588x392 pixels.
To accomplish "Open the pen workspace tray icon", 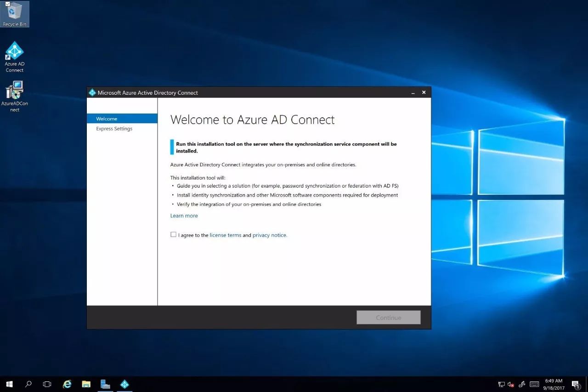I will coord(522,384).
